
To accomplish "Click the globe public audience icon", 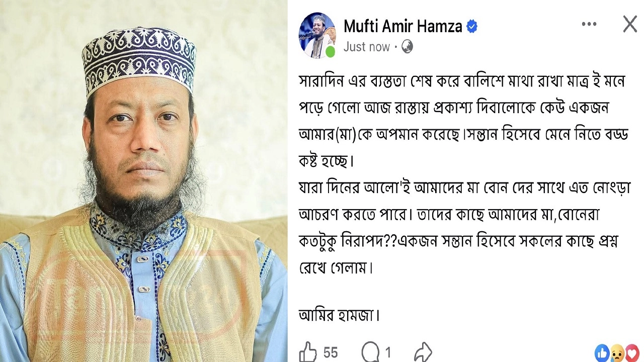I will (x=407, y=47).
